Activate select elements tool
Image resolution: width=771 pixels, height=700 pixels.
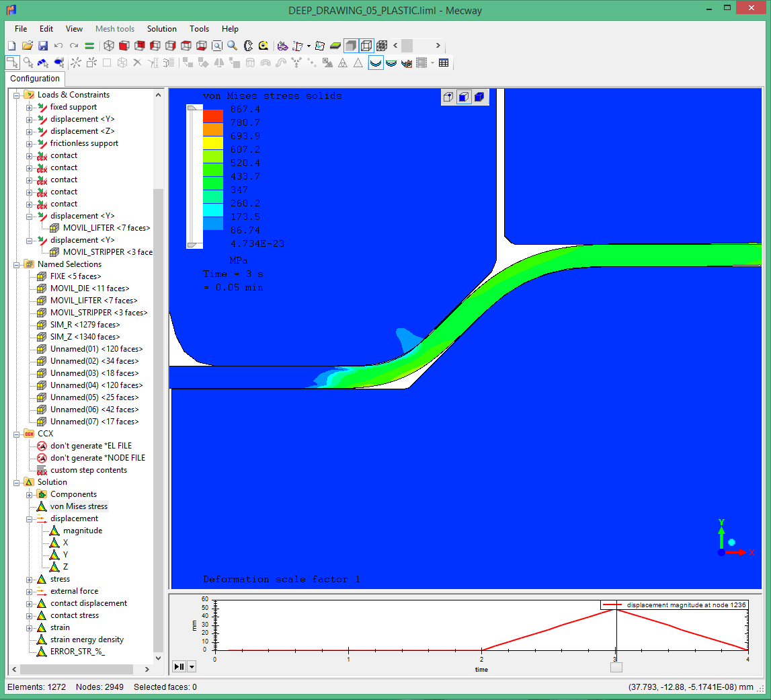coord(59,63)
